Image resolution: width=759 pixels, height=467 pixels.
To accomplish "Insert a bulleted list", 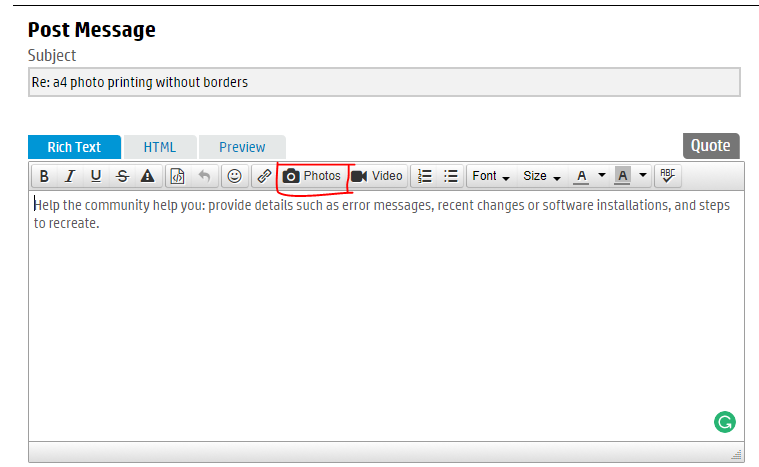I will (451, 176).
